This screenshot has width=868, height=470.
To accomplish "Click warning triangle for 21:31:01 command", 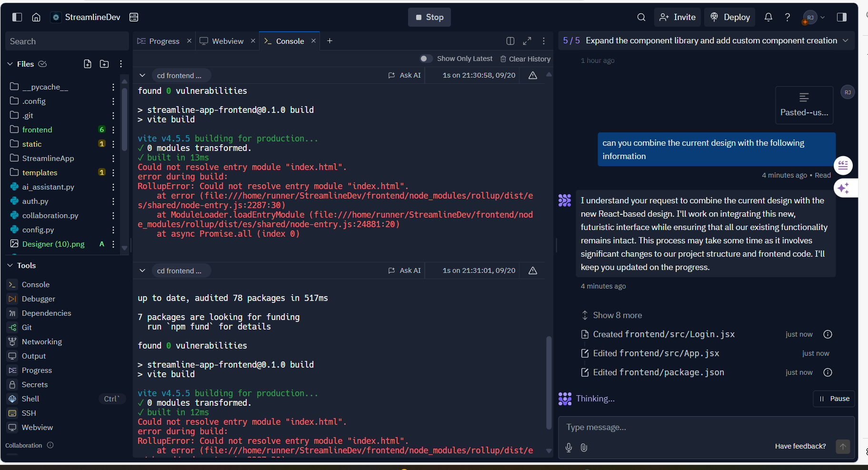I will point(533,270).
